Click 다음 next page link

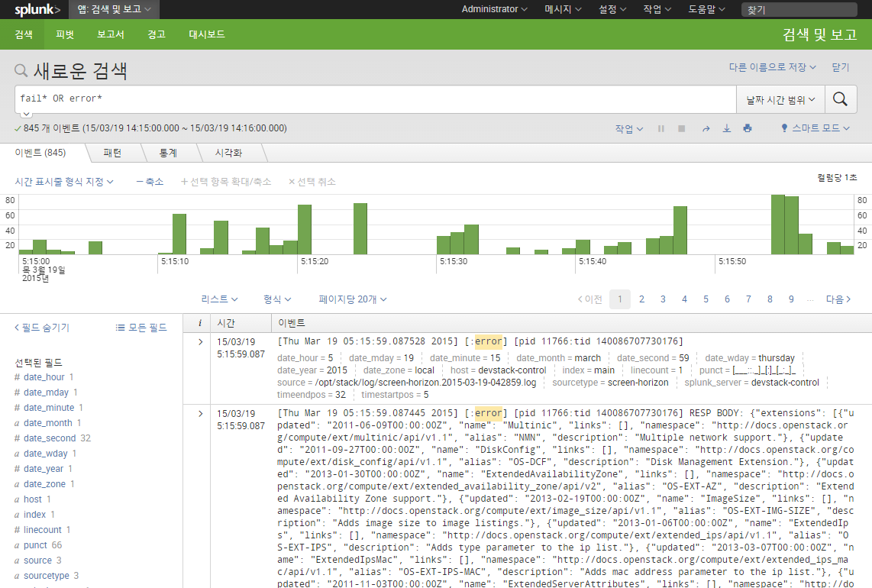838,299
